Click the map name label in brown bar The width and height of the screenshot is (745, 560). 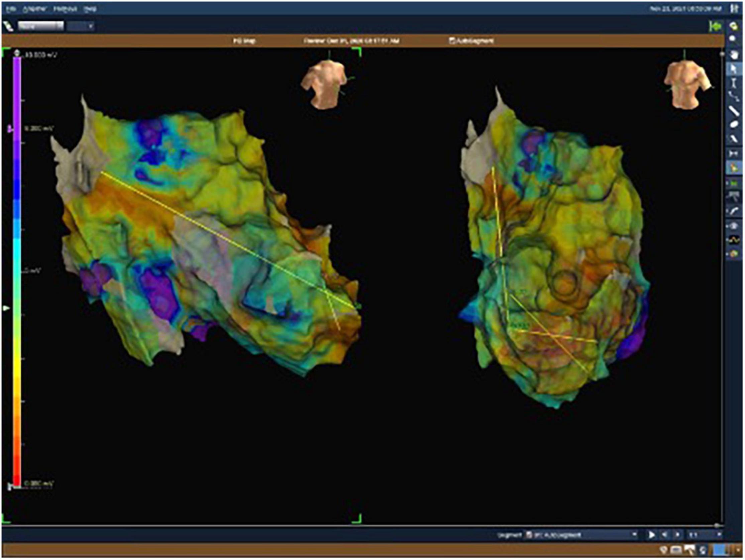tap(244, 41)
